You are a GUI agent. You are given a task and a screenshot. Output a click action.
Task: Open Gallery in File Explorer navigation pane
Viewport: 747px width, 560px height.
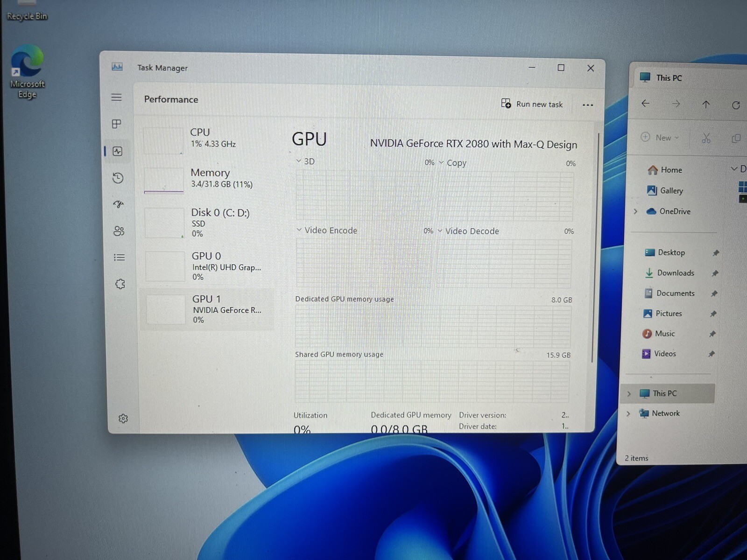coord(665,190)
